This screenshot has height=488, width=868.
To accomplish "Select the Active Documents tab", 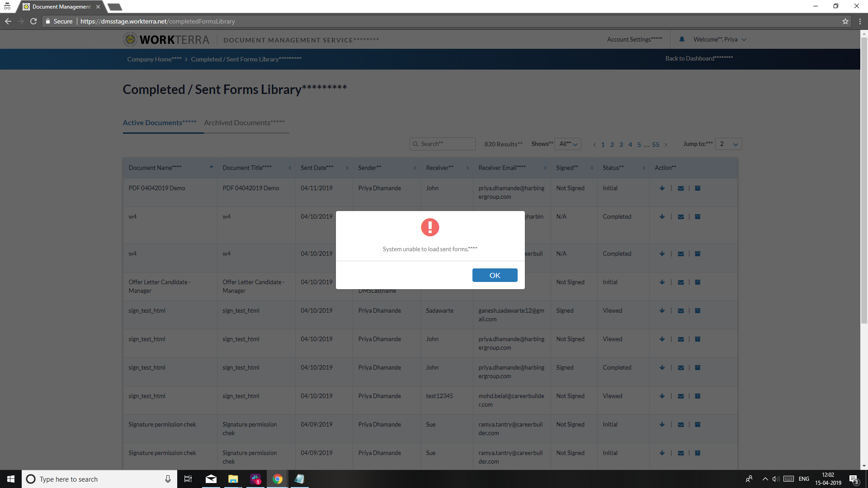I will coord(160,123).
